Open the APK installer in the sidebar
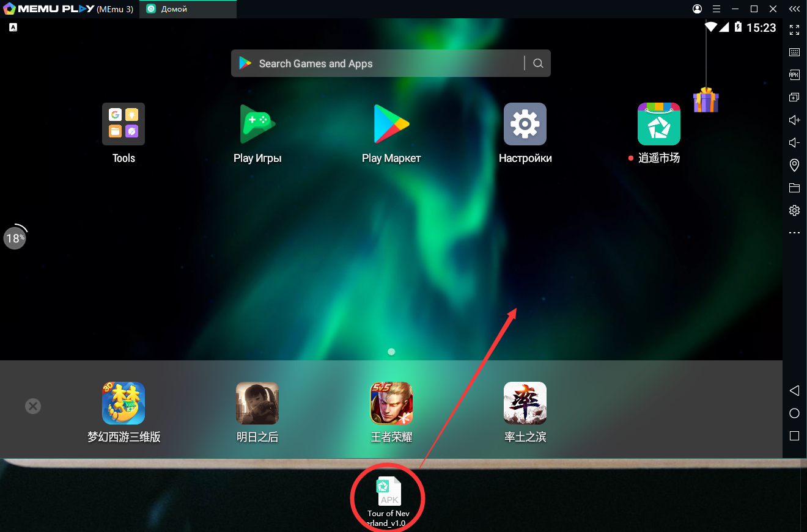Image resolution: width=807 pixels, height=532 pixels. point(794,75)
